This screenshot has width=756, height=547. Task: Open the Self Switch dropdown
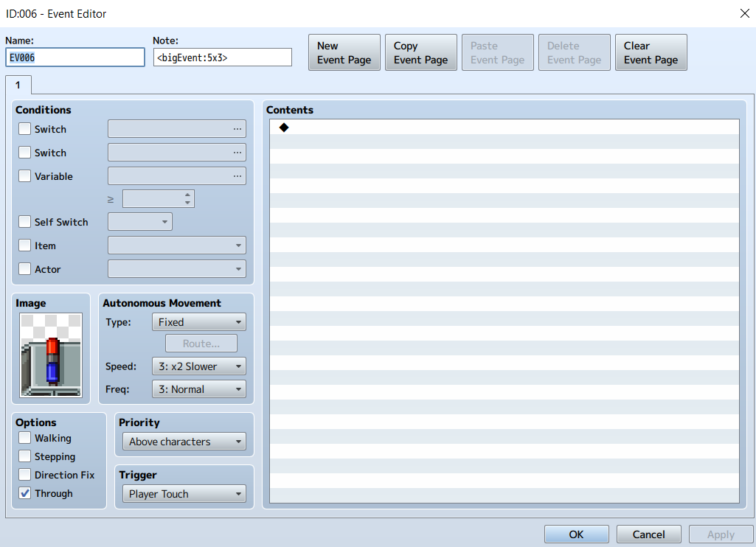click(x=140, y=222)
